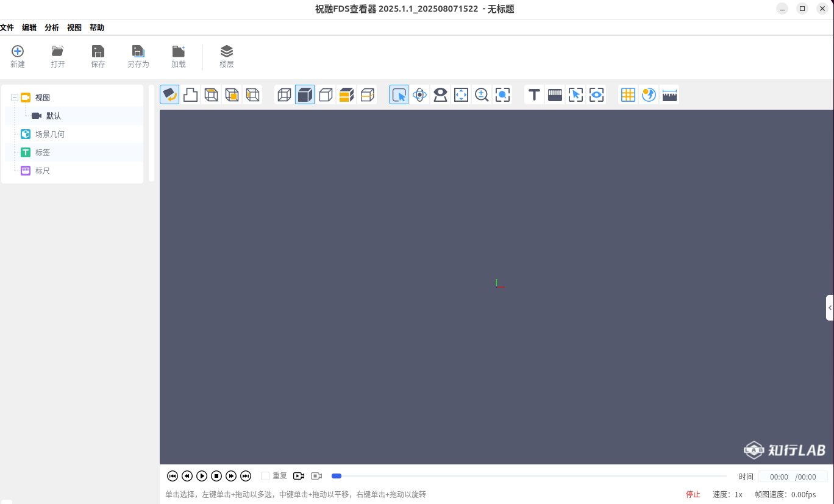Select the top face cube view icon
Image resolution: width=834 pixels, height=504 pixels.
[x=211, y=94]
